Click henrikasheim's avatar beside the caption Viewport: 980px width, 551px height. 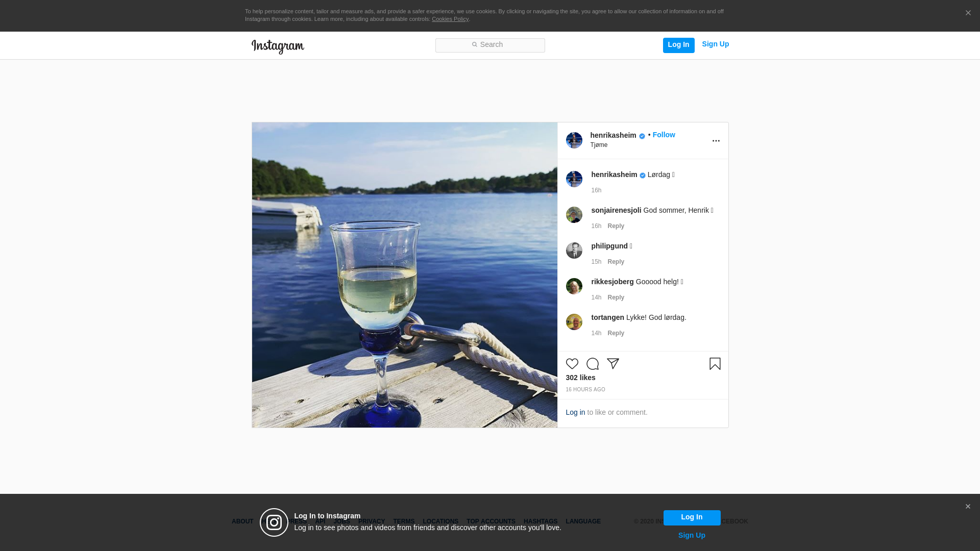click(574, 179)
